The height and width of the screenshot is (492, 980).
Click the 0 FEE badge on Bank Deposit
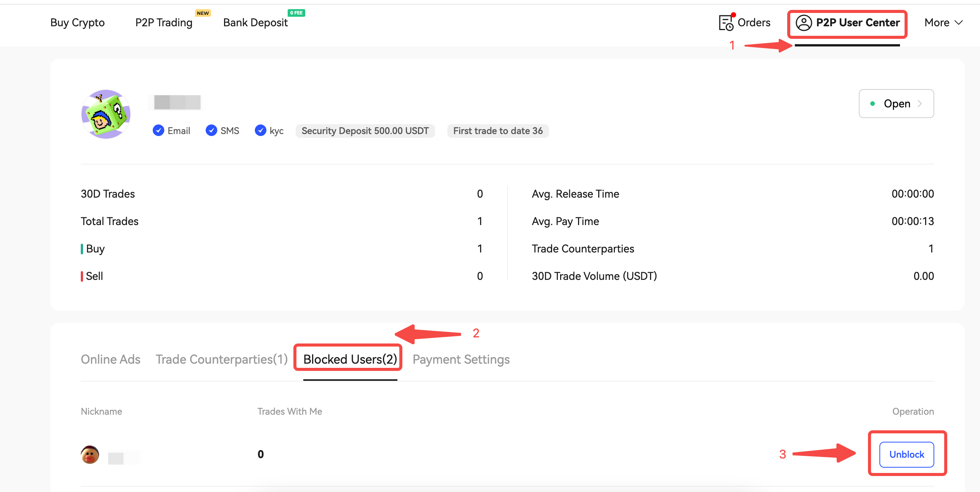296,13
